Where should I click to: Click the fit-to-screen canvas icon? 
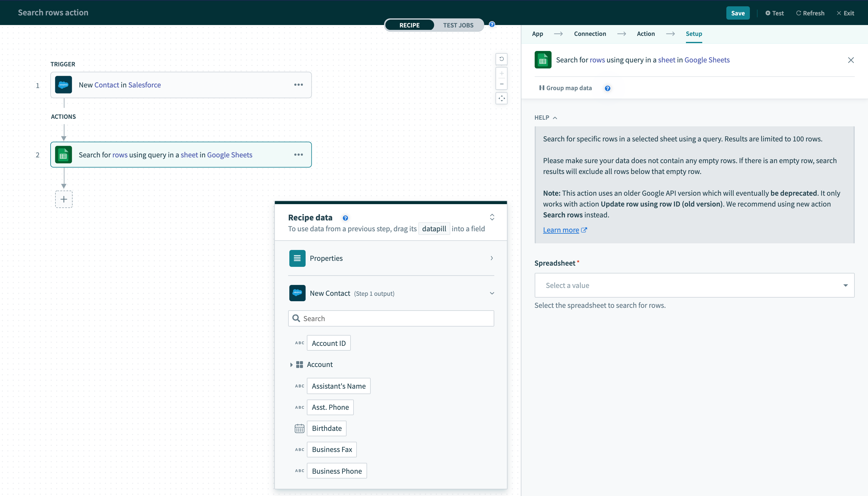click(x=501, y=99)
